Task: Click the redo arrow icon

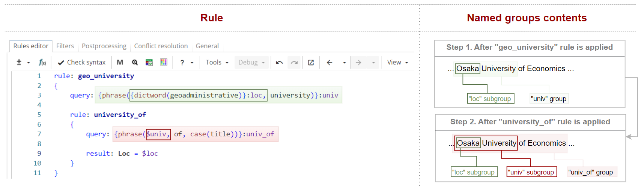Action: tap(294, 63)
